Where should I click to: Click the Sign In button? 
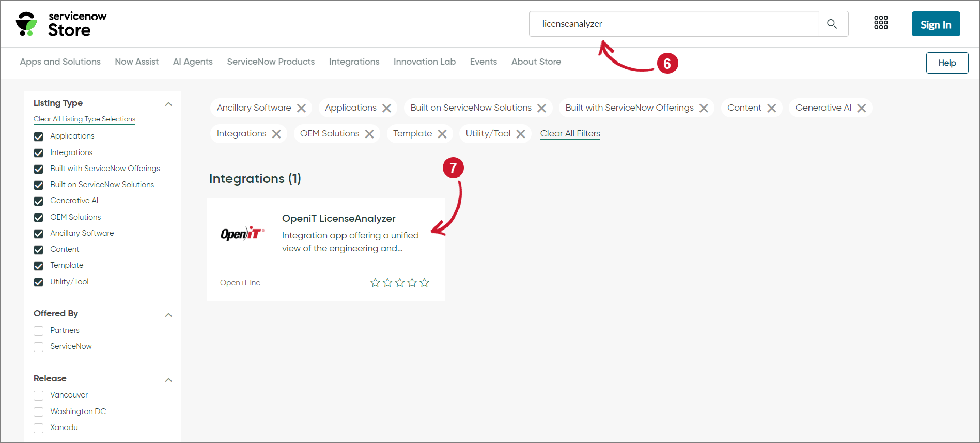pyautogui.click(x=936, y=24)
